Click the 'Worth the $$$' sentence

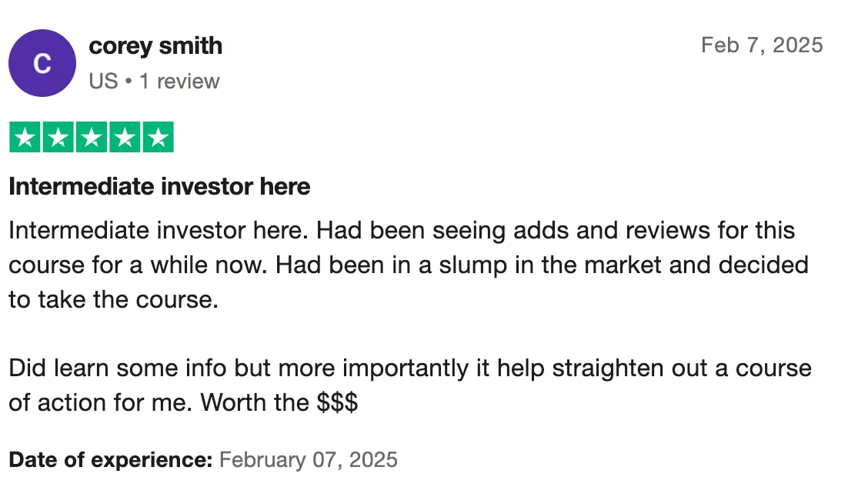pyautogui.click(x=279, y=402)
